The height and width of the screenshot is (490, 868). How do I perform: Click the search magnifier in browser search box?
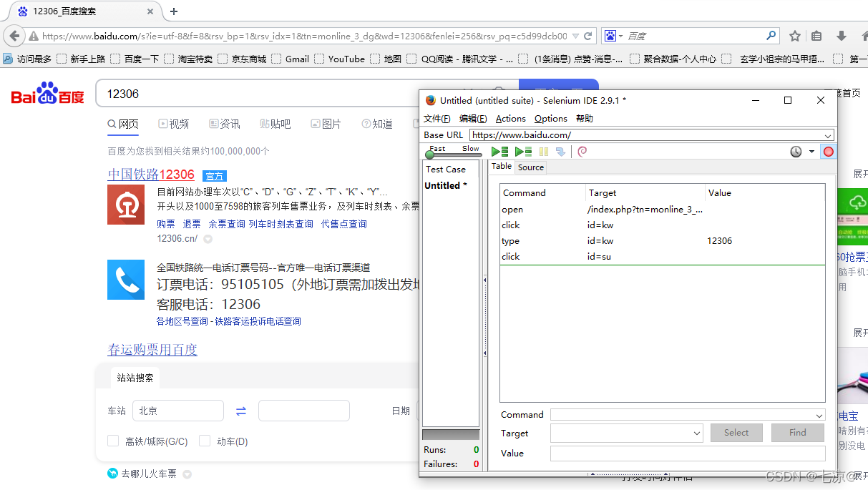[x=771, y=35]
